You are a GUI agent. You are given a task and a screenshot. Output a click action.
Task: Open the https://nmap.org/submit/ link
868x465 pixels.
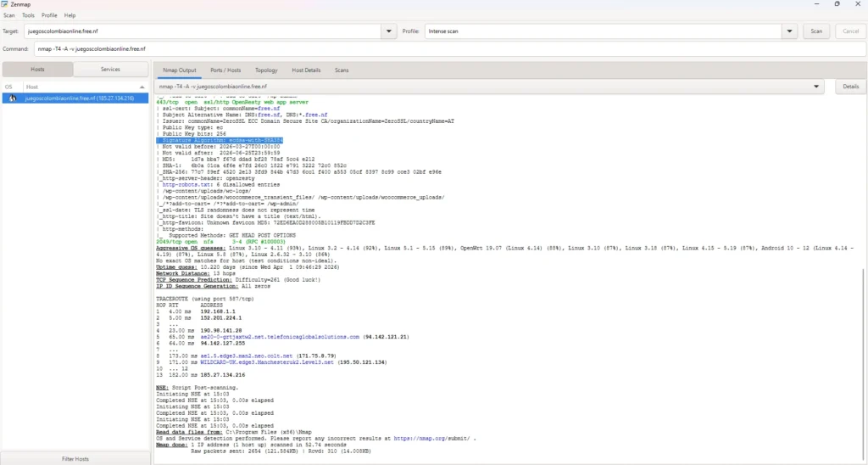[431, 439]
